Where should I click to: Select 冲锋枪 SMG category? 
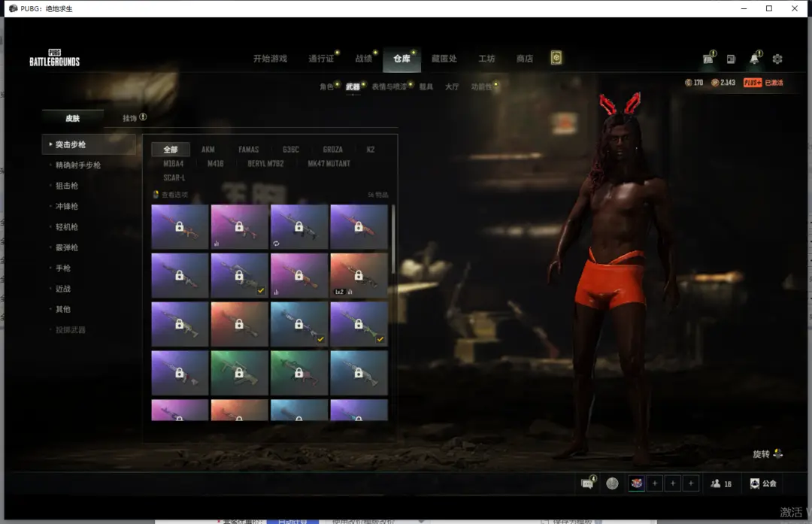coord(67,206)
